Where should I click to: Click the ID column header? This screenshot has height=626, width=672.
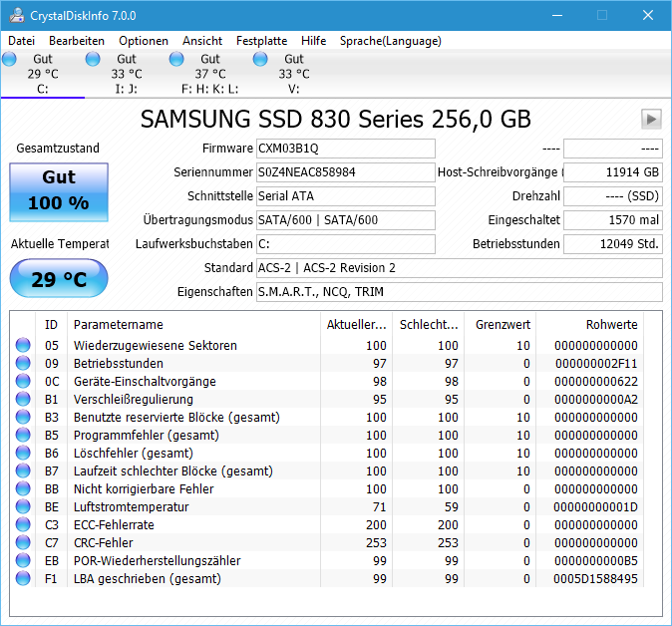pyautogui.click(x=51, y=324)
